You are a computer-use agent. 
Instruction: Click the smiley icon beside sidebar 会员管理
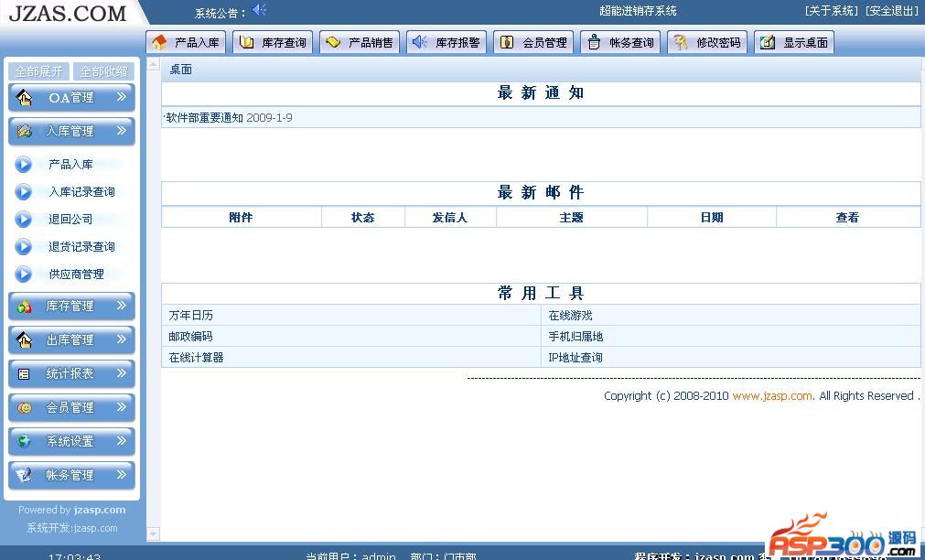[24, 407]
